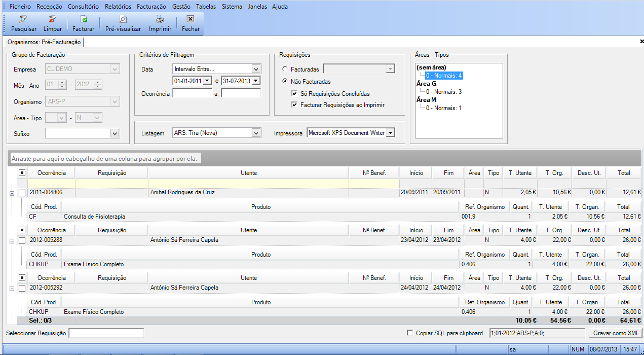This screenshot has width=644, height=355.
Task: Select the Facturadas radio button
Action: [x=285, y=69]
